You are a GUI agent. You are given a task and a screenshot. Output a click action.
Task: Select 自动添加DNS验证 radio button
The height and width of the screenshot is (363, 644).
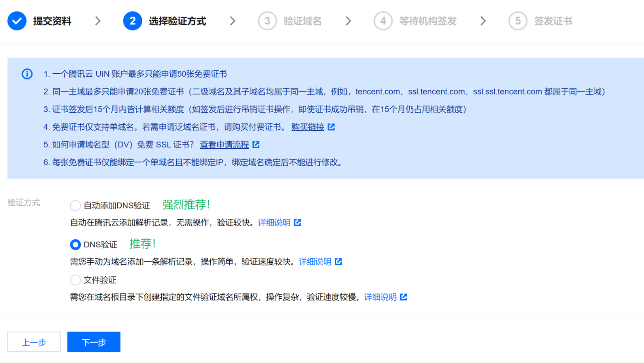click(75, 206)
